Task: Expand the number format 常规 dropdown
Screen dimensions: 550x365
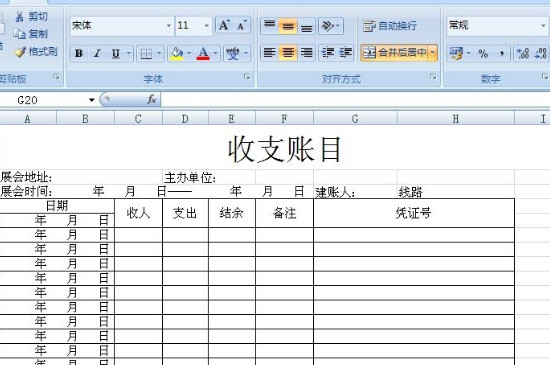Action: point(543,26)
